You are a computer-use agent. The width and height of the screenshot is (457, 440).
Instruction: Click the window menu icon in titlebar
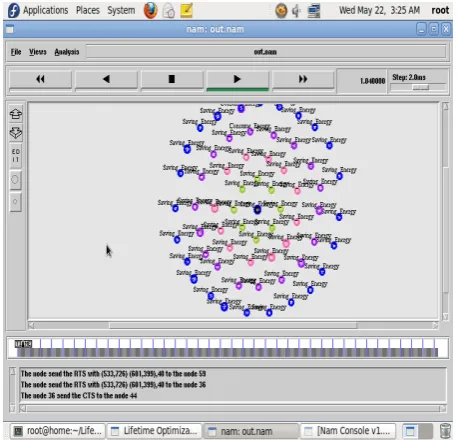[10, 30]
